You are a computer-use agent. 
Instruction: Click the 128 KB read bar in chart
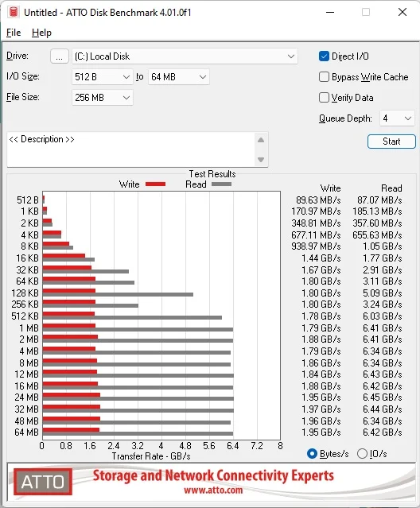(x=118, y=294)
